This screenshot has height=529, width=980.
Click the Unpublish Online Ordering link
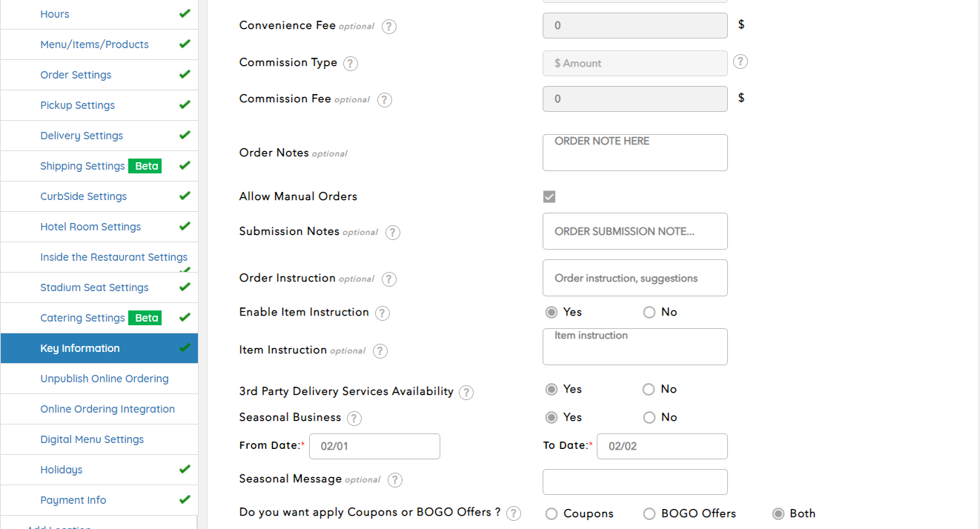coord(105,379)
